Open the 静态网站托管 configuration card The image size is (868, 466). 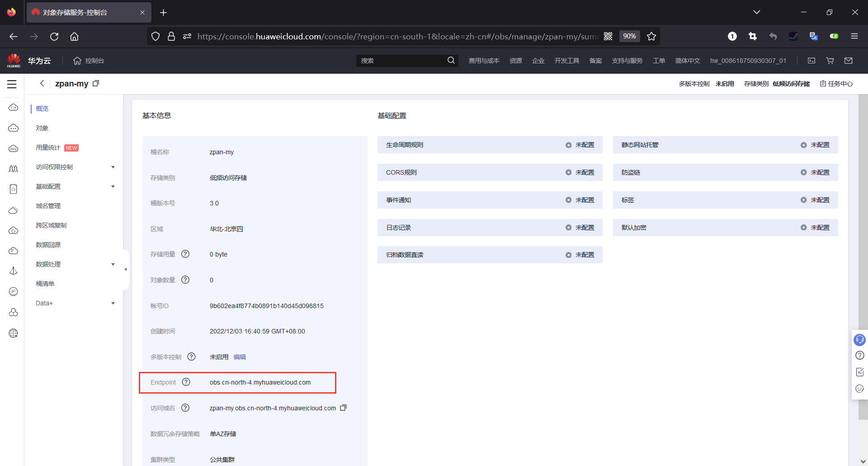726,145
